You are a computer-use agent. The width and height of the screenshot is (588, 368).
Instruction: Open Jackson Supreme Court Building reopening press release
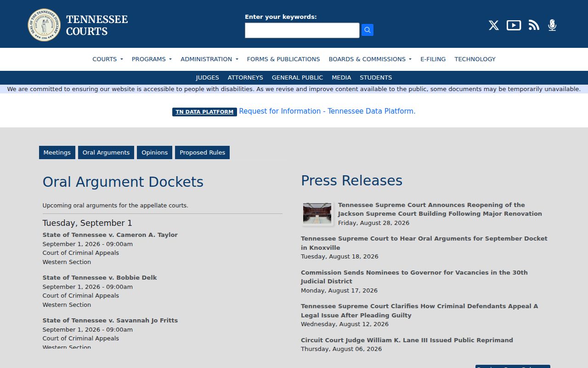click(x=440, y=209)
